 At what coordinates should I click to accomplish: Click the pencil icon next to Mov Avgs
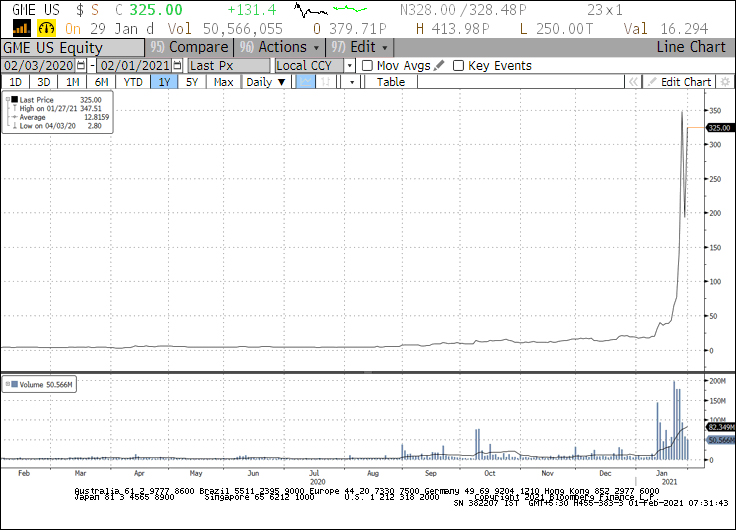pos(439,65)
